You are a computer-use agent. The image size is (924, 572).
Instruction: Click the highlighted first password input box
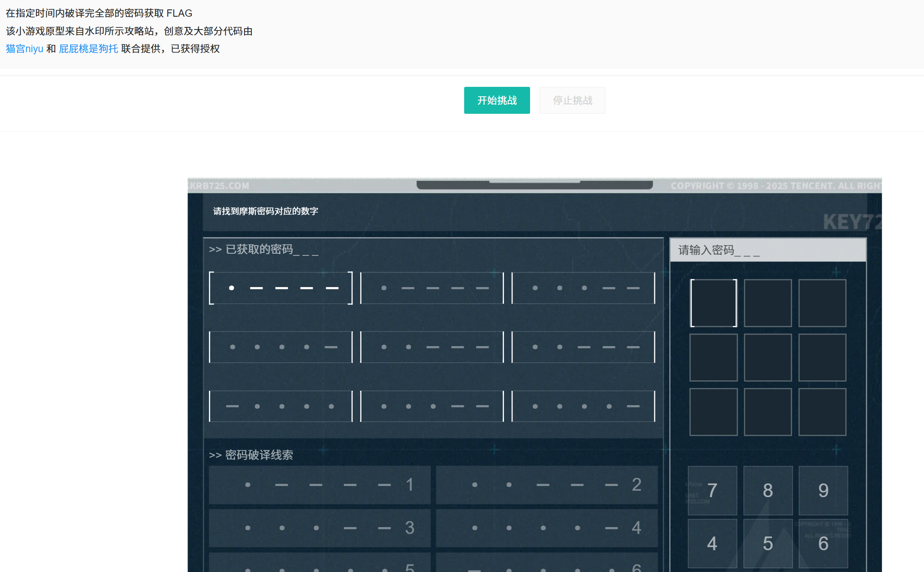tap(713, 303)
